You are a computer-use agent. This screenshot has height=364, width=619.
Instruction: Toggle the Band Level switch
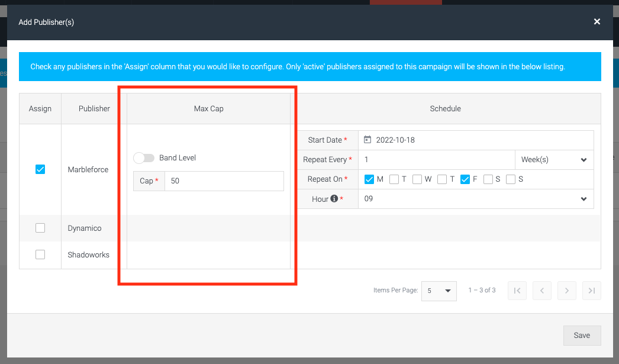pyautogui.click(x=144, y=158)
